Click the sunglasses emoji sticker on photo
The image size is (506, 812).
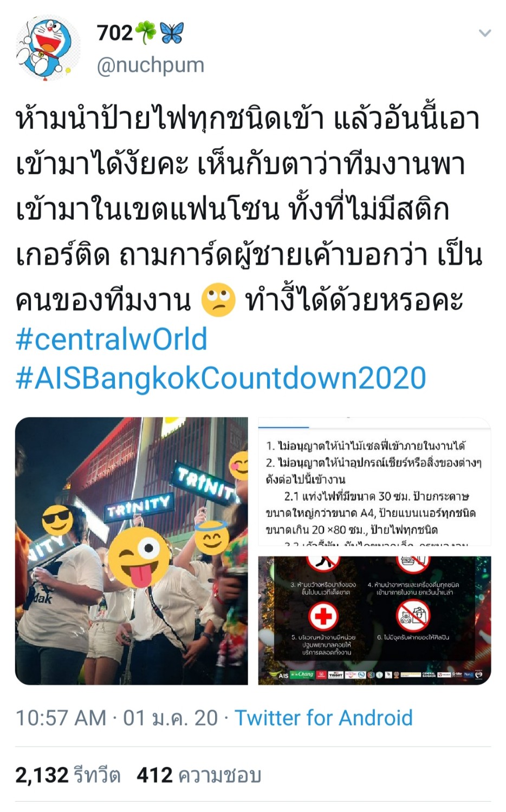pyautogui.click(x=57, y=521)
